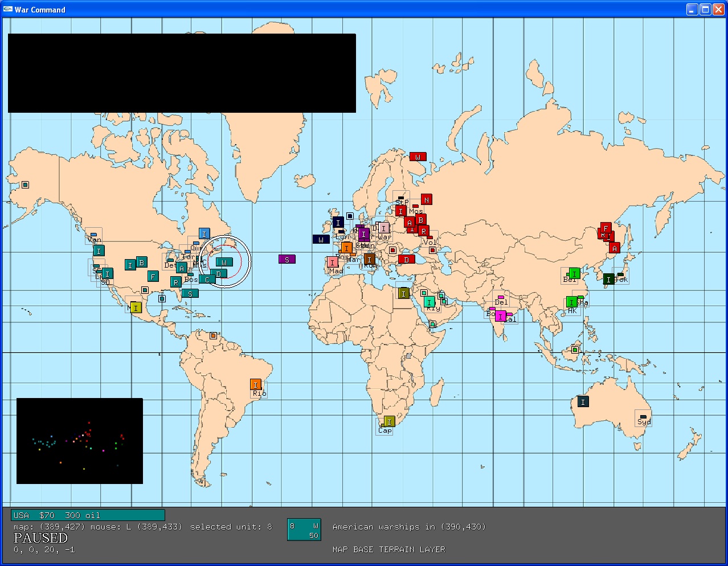
Task: Select the dark I unit in western Australia
Action: 583,401
